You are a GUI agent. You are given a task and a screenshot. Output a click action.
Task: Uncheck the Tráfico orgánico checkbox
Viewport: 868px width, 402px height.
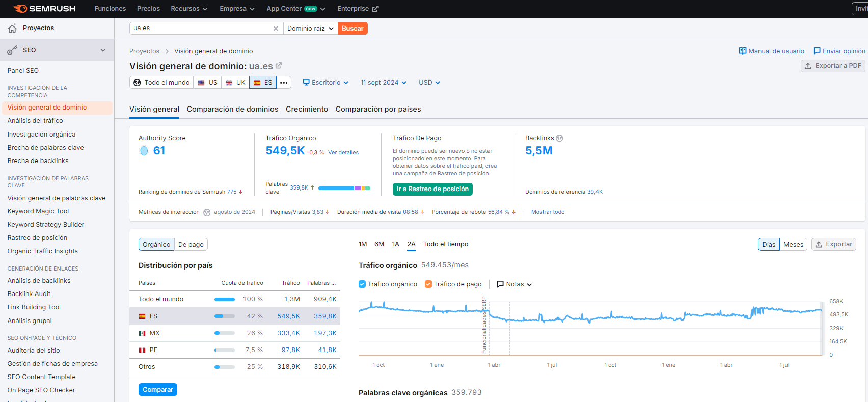point(362,284)
